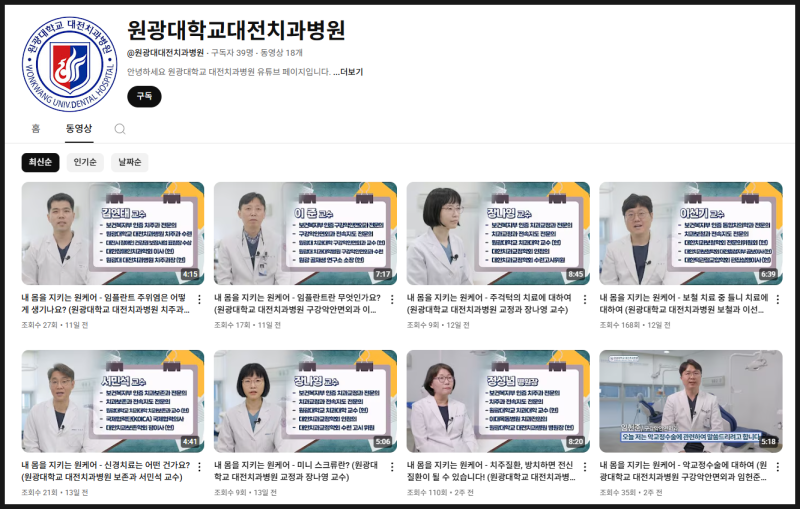Play the 김연태 교수 video thumbnail
The width and height of the screenshot is (800, 509).
pyautogui.click(x=113, y=234)
